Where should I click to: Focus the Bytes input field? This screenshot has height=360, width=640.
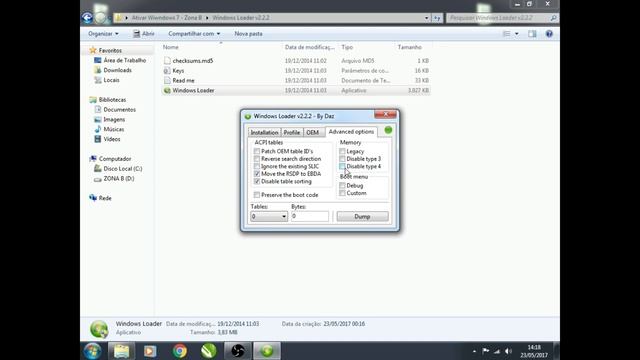tap(310, 216)
